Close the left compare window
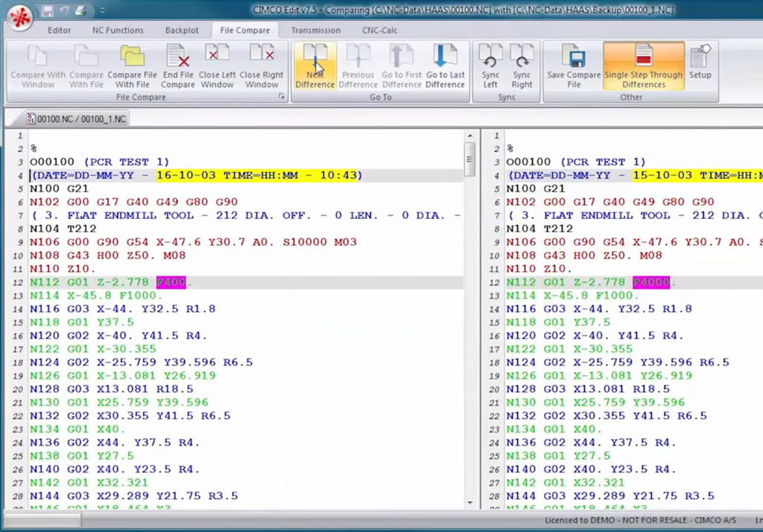The width and height of the screenshot is (763, 532). [x=217, y=66]
